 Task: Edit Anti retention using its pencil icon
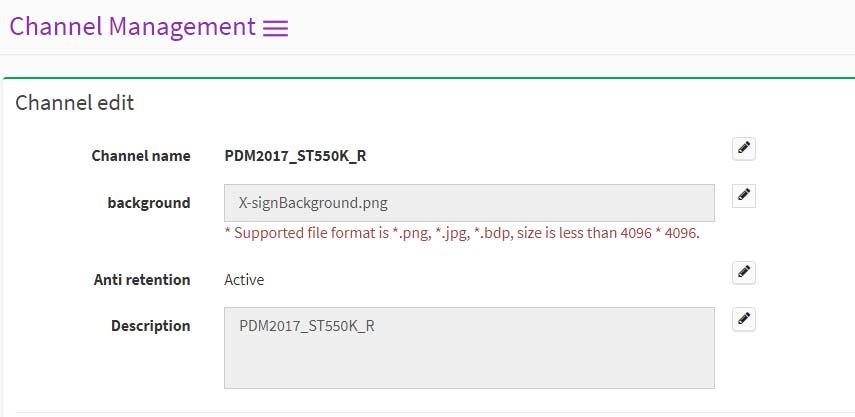click(x=744, y=273)
